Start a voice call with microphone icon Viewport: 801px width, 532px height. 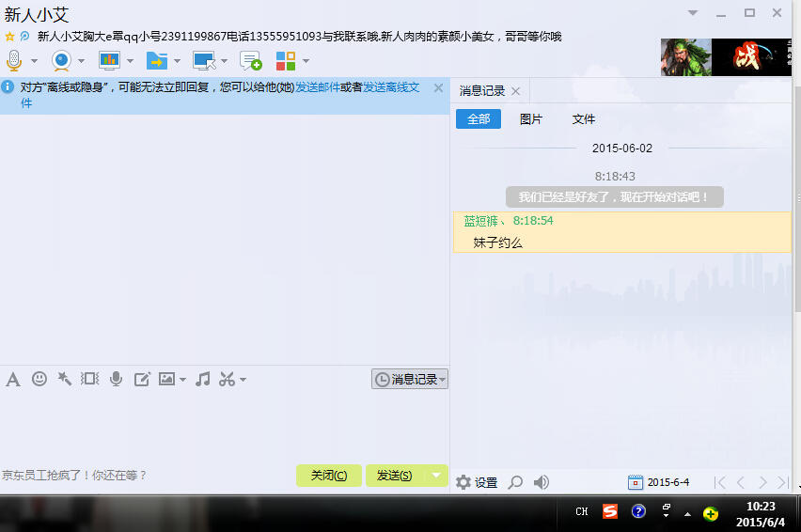tap(14, 61)
